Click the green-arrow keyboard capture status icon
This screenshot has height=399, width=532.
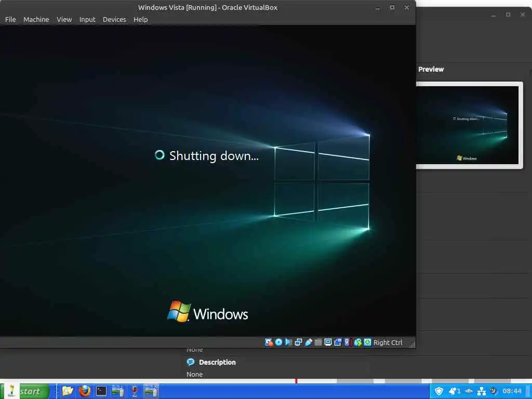tap(367, 342)
